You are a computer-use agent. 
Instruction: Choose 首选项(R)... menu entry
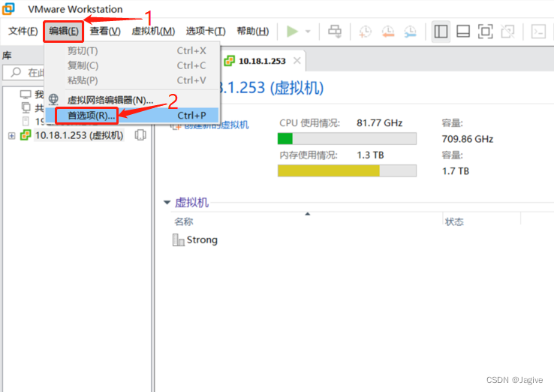click(132, 116)
